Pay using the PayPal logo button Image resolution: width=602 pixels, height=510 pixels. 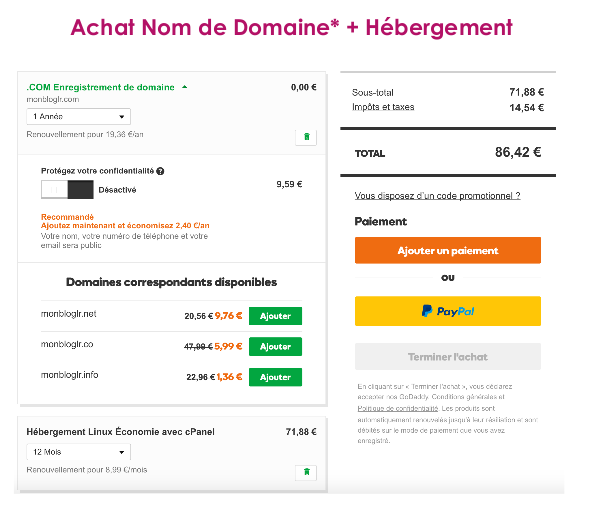click(x=448, y=311)
